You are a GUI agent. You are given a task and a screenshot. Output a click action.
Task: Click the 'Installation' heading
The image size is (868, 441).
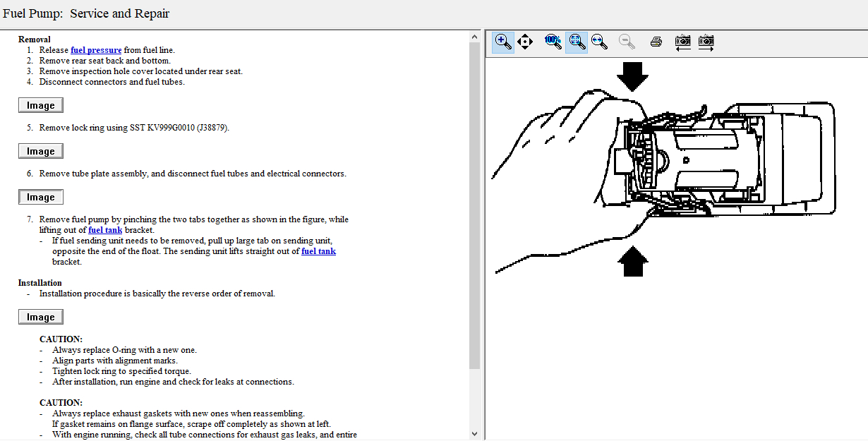[x=40, y=283]
